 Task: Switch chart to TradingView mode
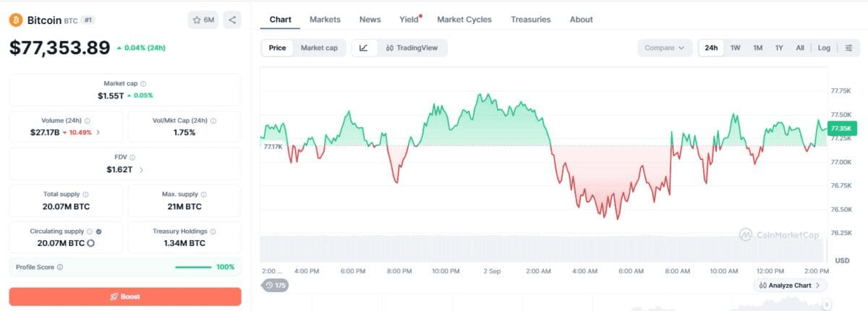(412, 48)
